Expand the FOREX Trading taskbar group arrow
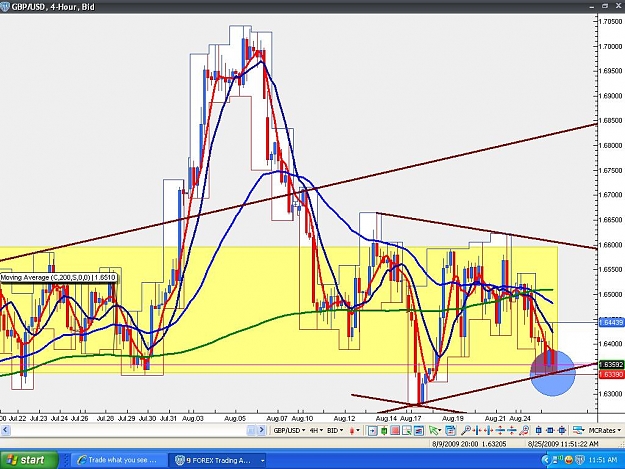The width and height of the screenshot is (625, 469). [262, 461]
